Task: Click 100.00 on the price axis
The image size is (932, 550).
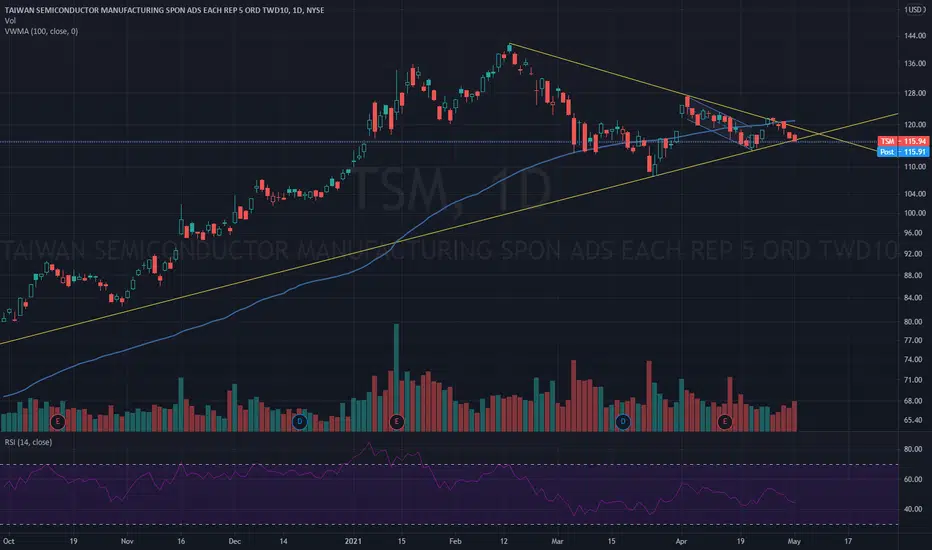Action: (x=915, y=213)
